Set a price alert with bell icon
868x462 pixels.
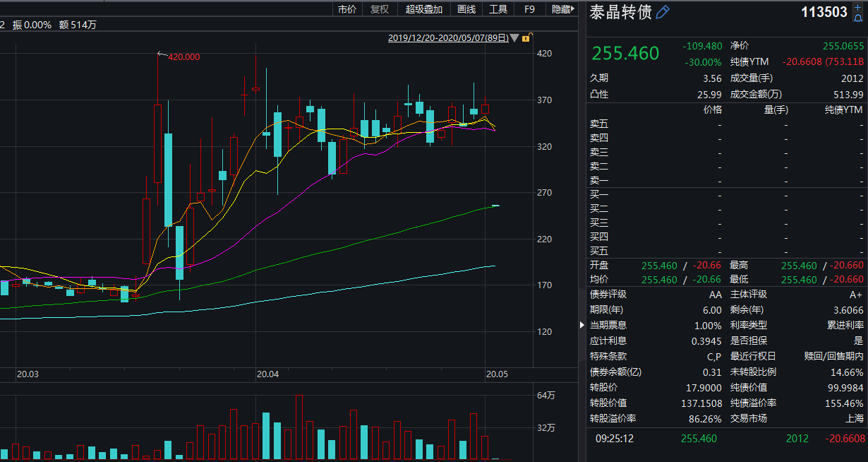pyautogui.click(x=857, y=18)
